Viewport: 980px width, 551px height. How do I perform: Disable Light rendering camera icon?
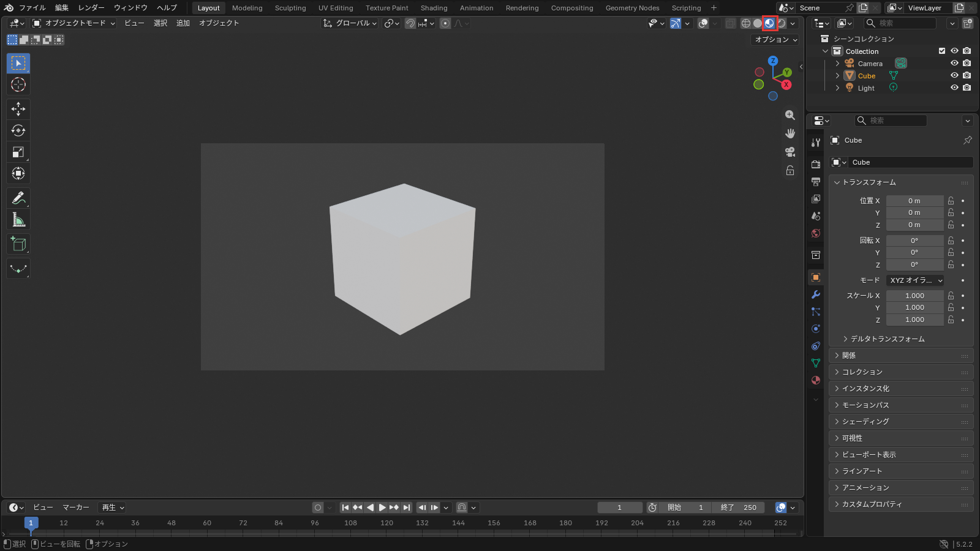(967, 88)
